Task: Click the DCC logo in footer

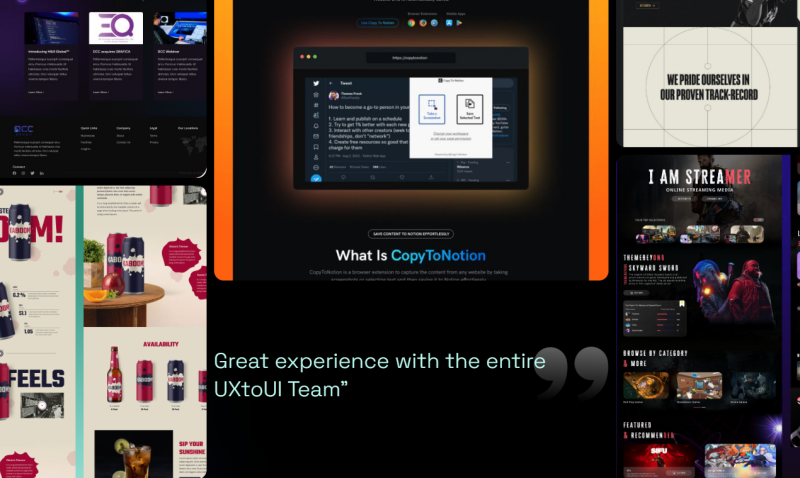Action: pos(23,130)
